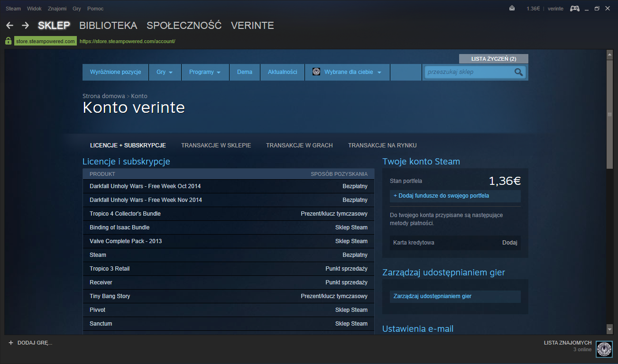
Task: Click the avatar icon beside Wybrane dla ciebie
Action: pos(316,72)
